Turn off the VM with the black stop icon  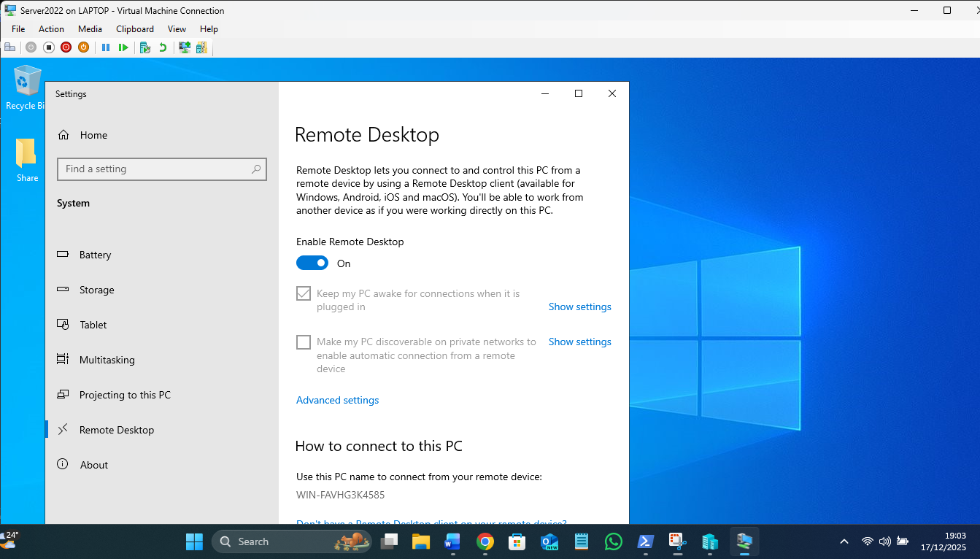coord(49,47)
